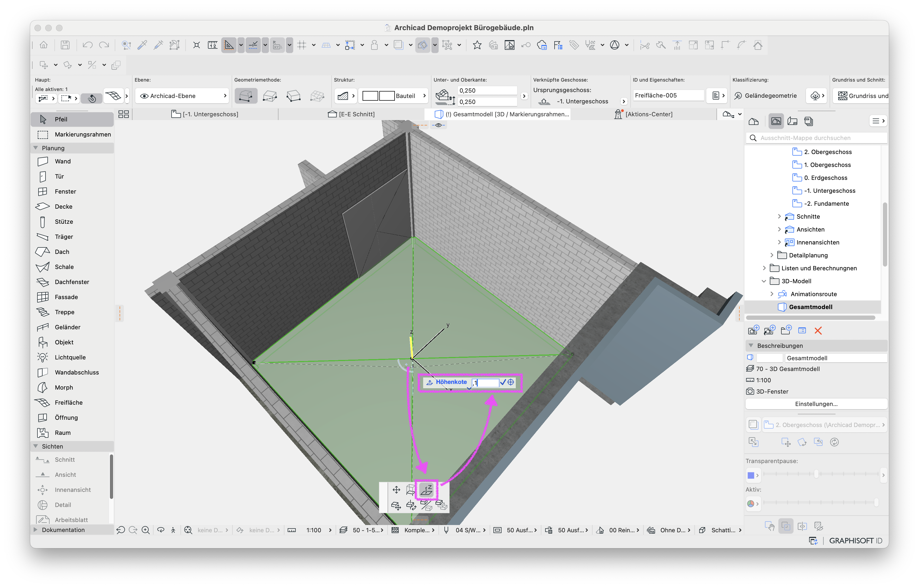Toggle third geometry method button

tap(293, 96)
